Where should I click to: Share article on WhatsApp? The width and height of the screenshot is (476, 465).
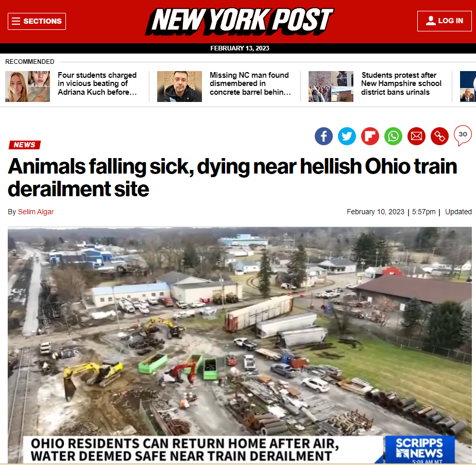(x=393, y=136)
